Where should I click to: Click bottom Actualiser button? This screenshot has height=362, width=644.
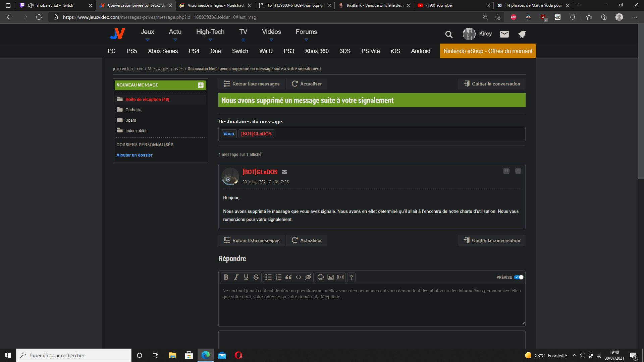[307, 240]
